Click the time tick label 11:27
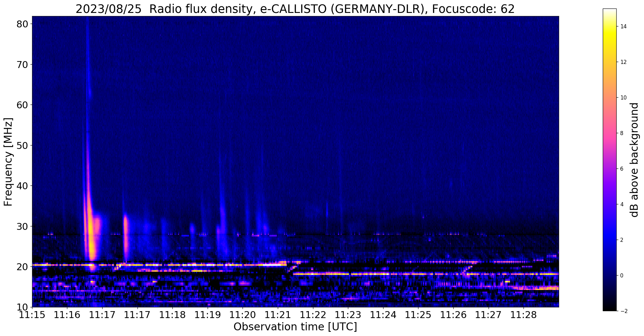The height and width of the screenshot is (336, 644). pos(489,315)
